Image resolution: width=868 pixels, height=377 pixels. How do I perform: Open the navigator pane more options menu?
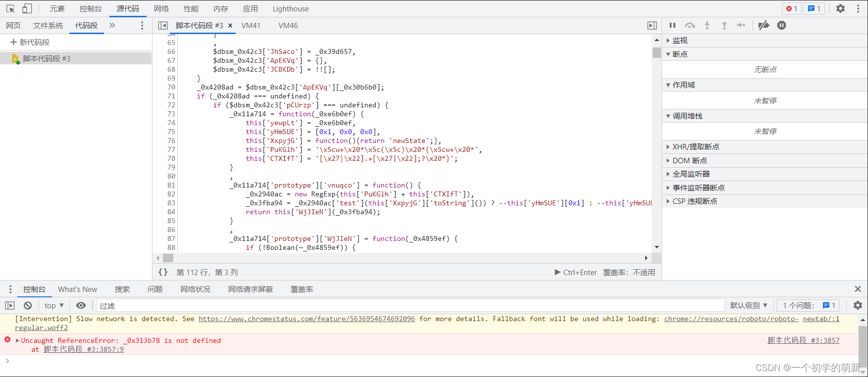[142, 25]
